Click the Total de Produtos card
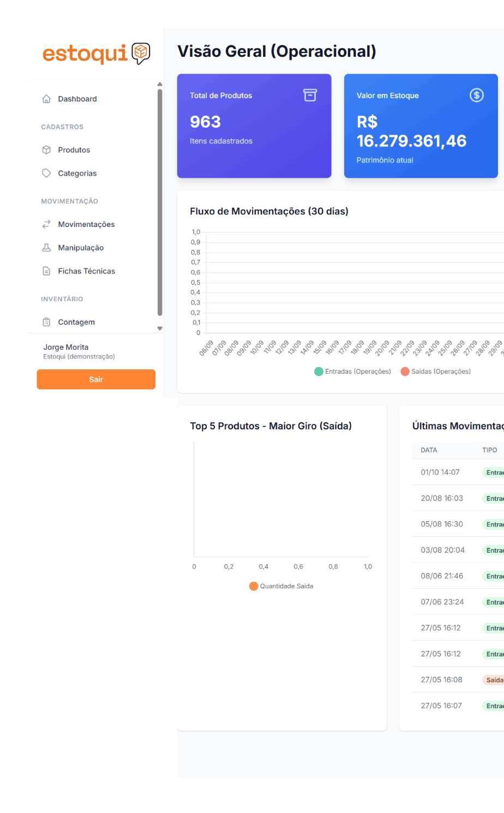This screenshot has width=504, height=813. point(254,126)
